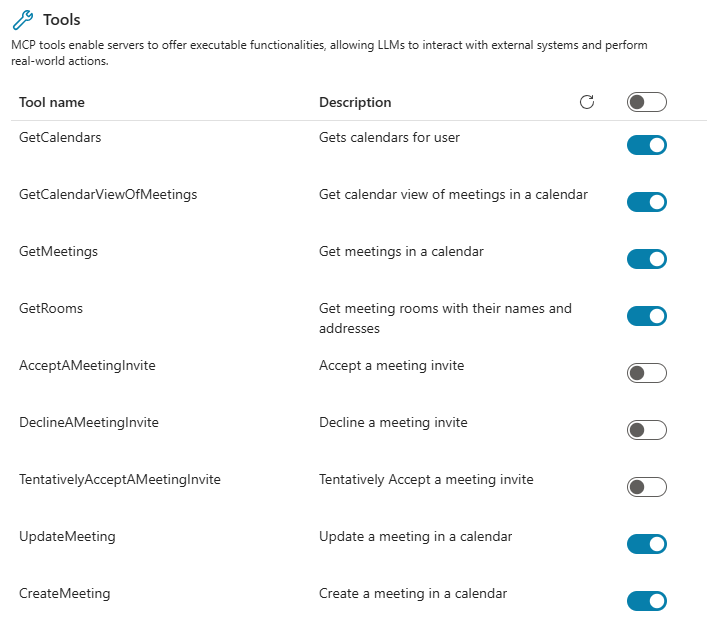Turn on DeclineAMeetingInvite toggle

tap(646, 430)
